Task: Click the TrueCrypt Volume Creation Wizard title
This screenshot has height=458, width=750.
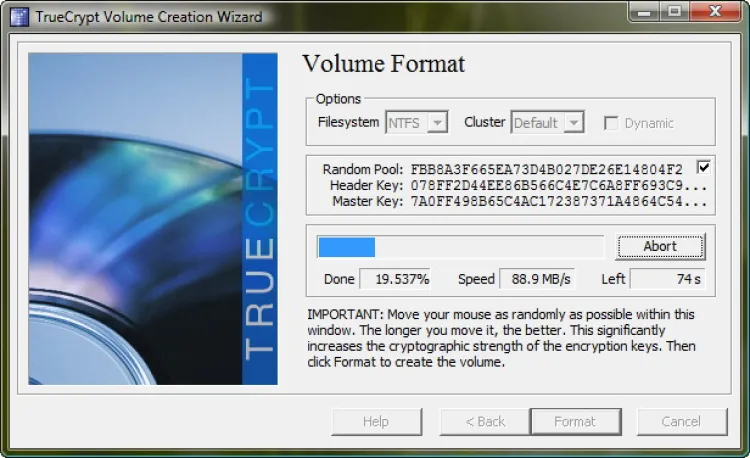Action: click(149, 17)
